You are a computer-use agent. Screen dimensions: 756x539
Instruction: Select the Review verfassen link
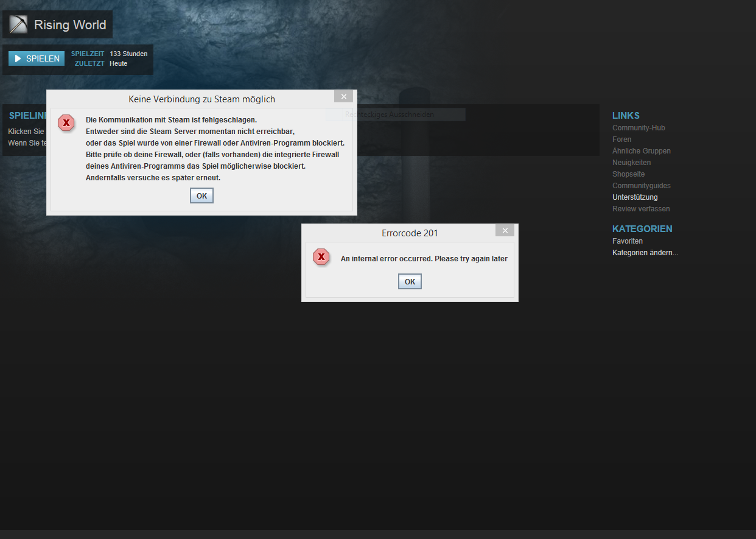[x=641, y=209]
